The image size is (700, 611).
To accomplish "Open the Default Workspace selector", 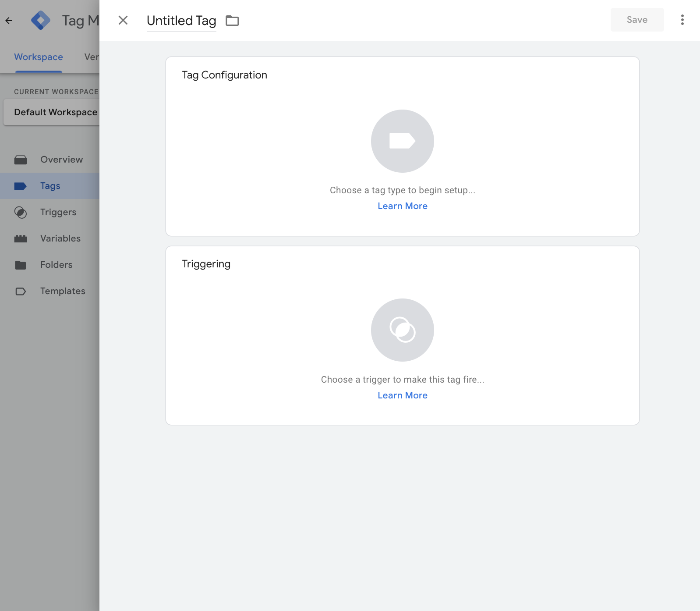I will (52, 112).
